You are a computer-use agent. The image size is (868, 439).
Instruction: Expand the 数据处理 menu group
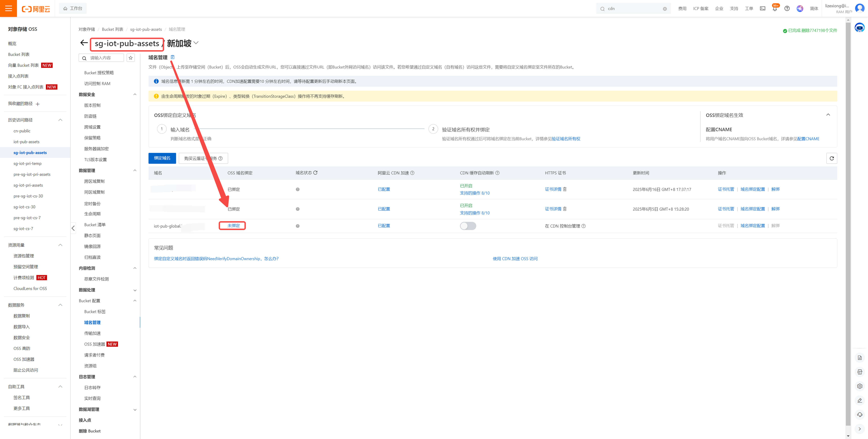[135, 290]
